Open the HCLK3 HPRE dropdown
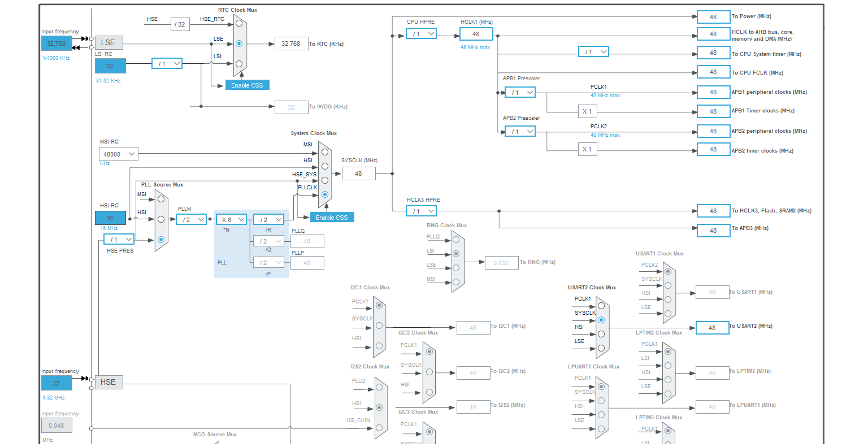This screenshot has width=868, height=447. click(x=421, y=211)
